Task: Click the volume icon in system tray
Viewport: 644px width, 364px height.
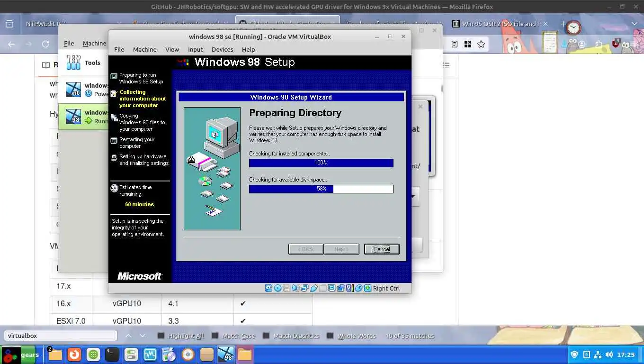Action: [x=609, y=355]
